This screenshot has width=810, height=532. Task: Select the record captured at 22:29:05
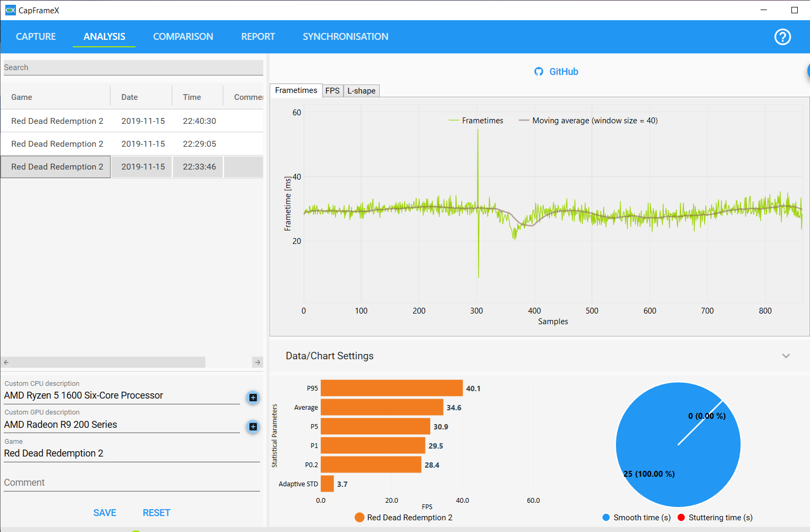click(x=132, y=144)
